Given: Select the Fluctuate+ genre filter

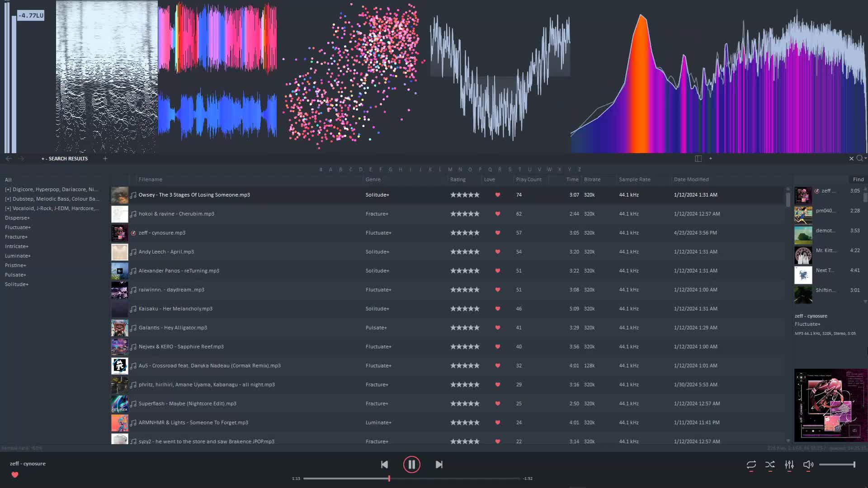Looking at the screenshot, I should [x=18, y=227].
